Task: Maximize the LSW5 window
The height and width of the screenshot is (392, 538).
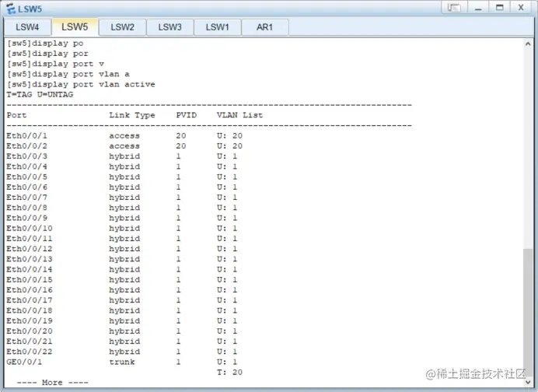Action: coord(500,8)
